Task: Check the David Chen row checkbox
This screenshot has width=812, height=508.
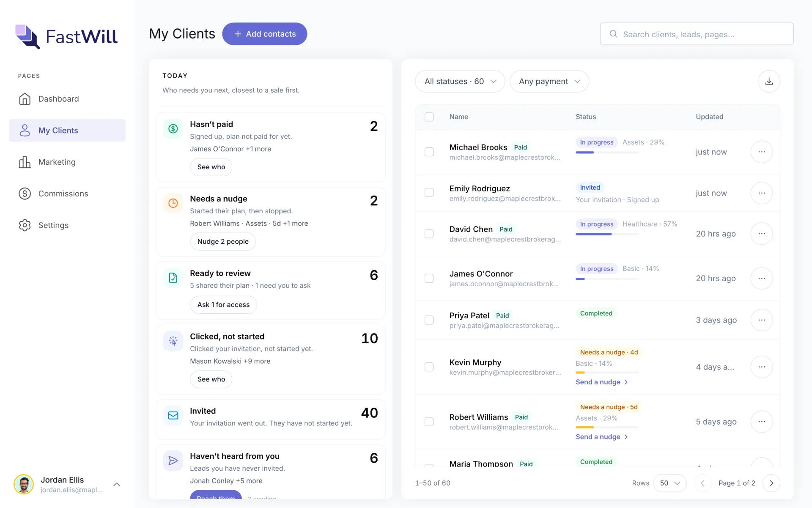Action: pyautogui.click(x=429, y=234)
